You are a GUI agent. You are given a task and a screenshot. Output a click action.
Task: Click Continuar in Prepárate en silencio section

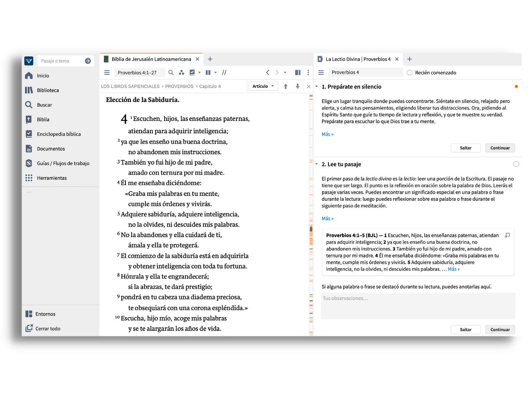[500, 148]
